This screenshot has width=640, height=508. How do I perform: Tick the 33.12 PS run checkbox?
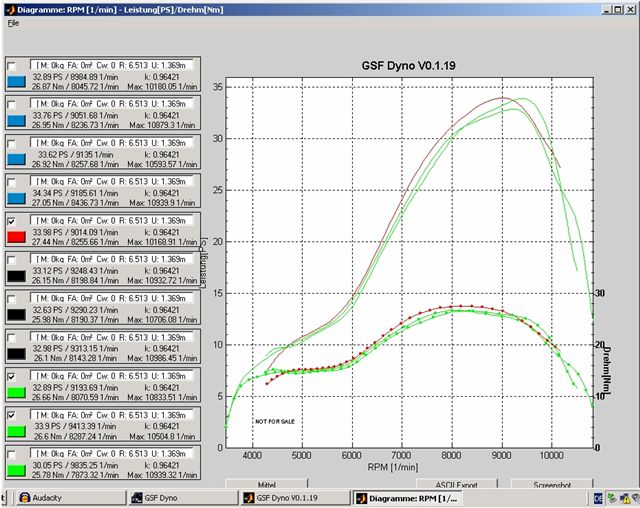[11, 259]
